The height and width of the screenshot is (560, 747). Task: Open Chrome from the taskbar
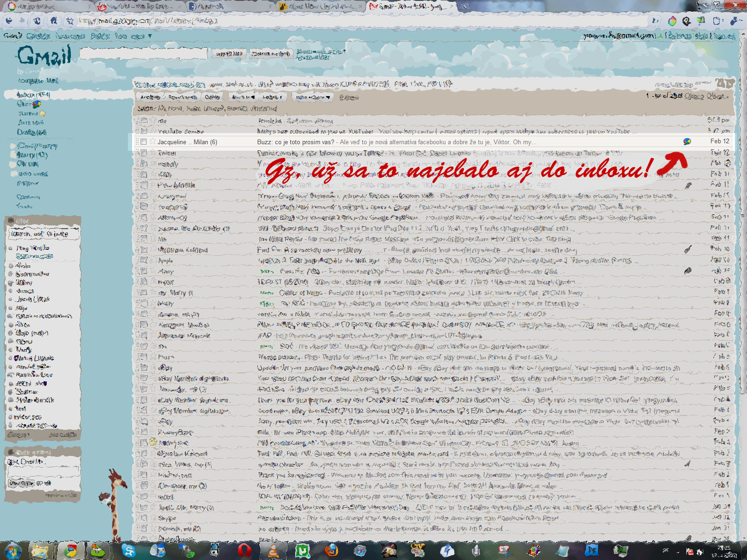71,551
